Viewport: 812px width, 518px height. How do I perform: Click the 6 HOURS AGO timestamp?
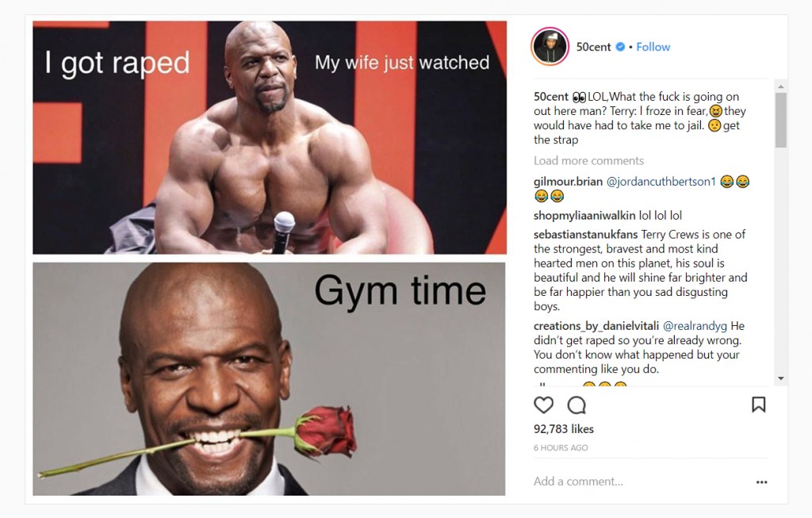coord(561,448)
